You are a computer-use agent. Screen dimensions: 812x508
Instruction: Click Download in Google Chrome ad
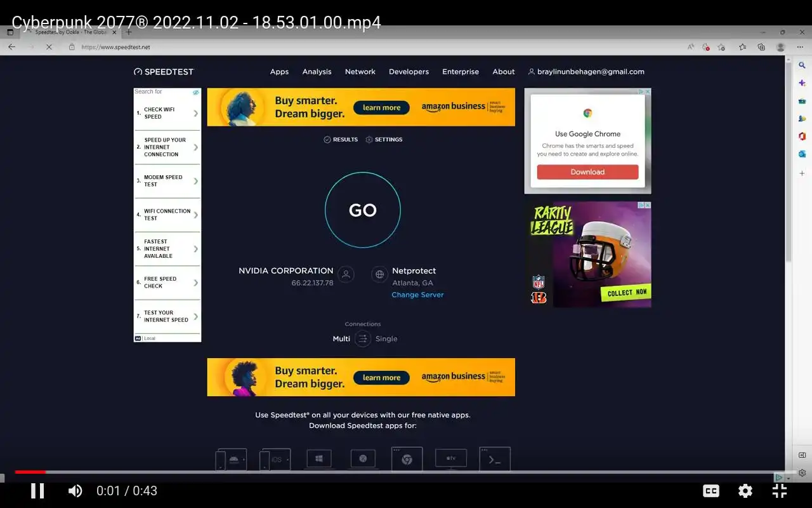587,172
